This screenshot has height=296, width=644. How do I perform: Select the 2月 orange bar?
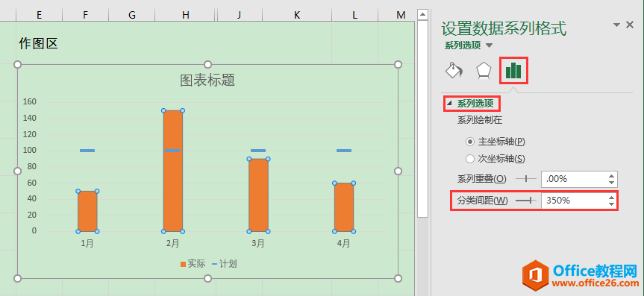point(173,171)
